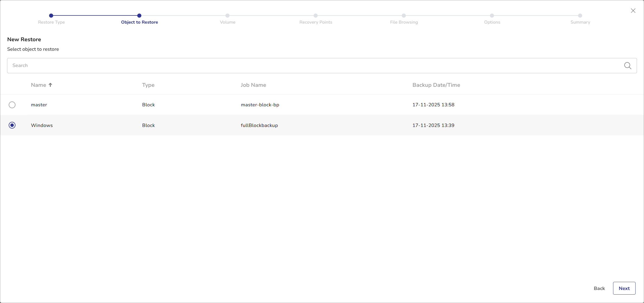Click the fullBlockbackup job row
This screenshot has width=644, height=303.
[x=259, y=125]
